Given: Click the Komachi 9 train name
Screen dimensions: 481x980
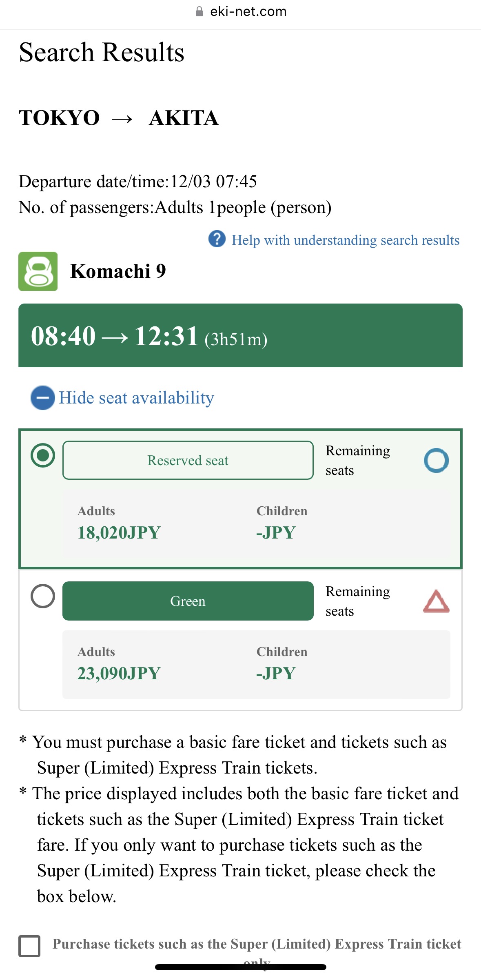Looking at the screenshot, I should tap(118, 271).
